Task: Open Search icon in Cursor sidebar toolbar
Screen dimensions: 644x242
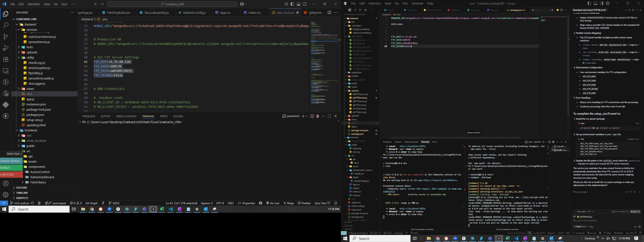Action: click(355, 10)
